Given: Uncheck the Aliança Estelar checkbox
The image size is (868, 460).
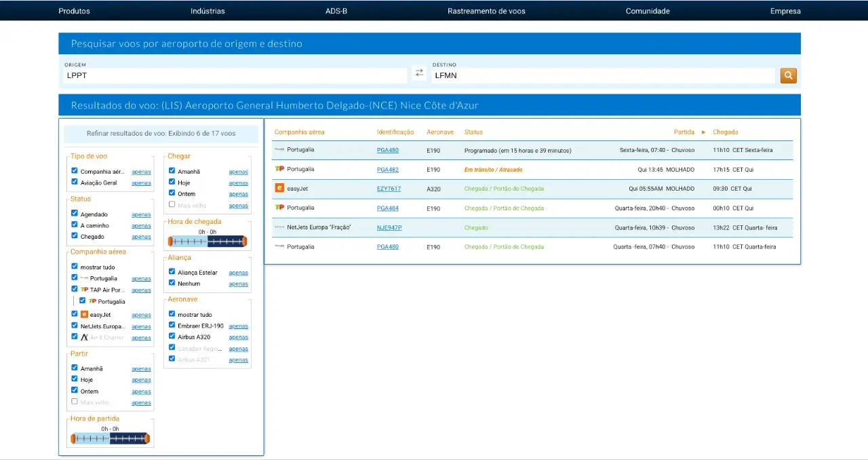Looking at the screenshot, I should (172, 272).
